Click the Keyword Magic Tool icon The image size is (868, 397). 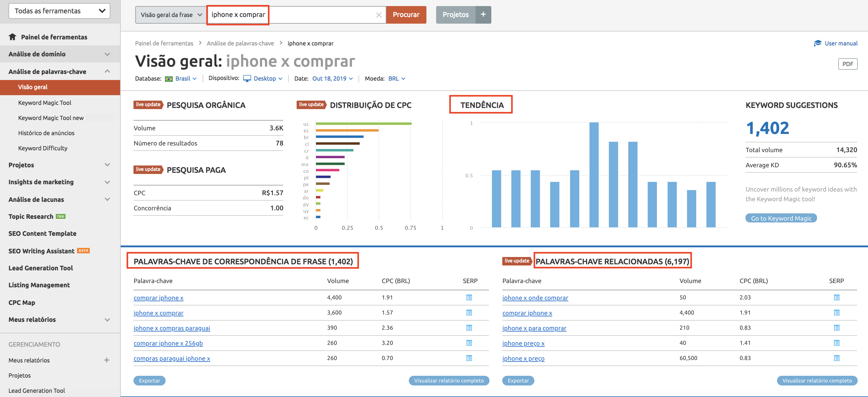point(44,102)
